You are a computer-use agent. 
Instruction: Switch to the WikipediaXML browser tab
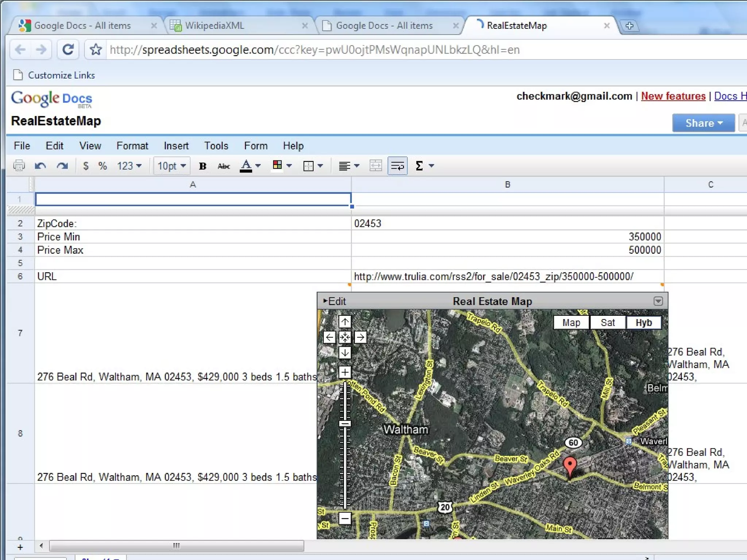pos(214,26)
